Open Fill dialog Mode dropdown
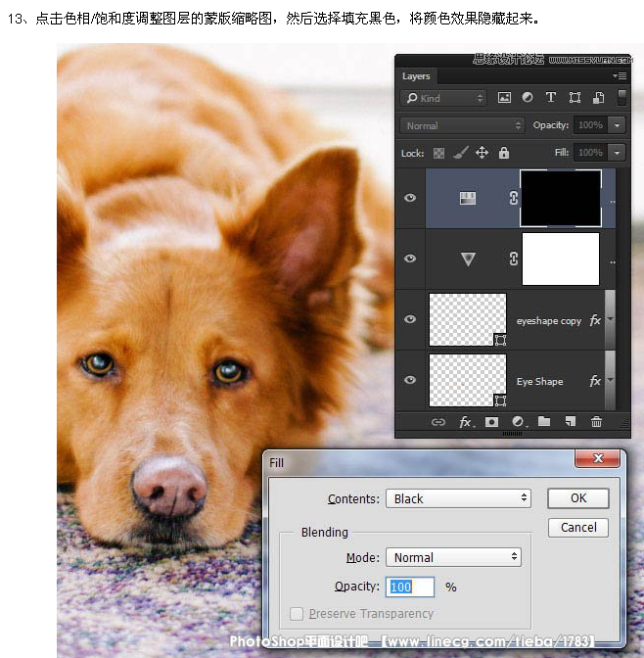The width and height of the screenshot is (644, 658). (453, 557)
